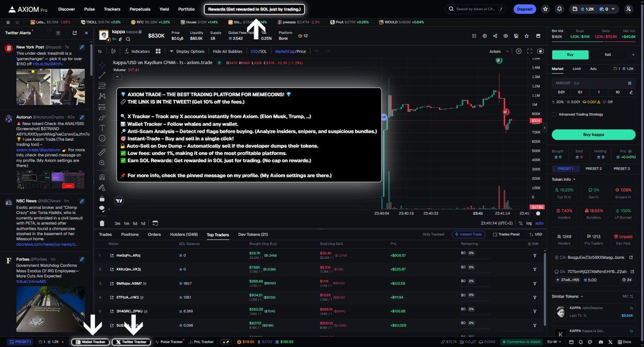
Task: Open the 1s interval selector
Action: point(100,52)
